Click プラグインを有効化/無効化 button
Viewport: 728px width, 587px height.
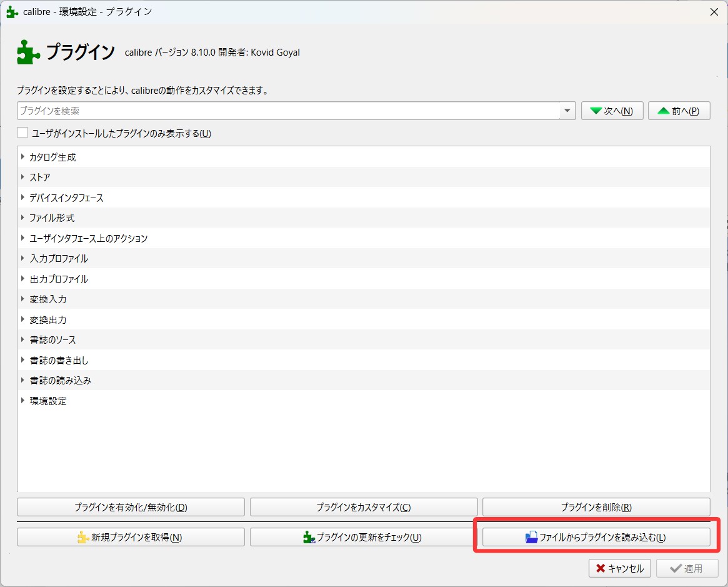(x=131, y=507)
